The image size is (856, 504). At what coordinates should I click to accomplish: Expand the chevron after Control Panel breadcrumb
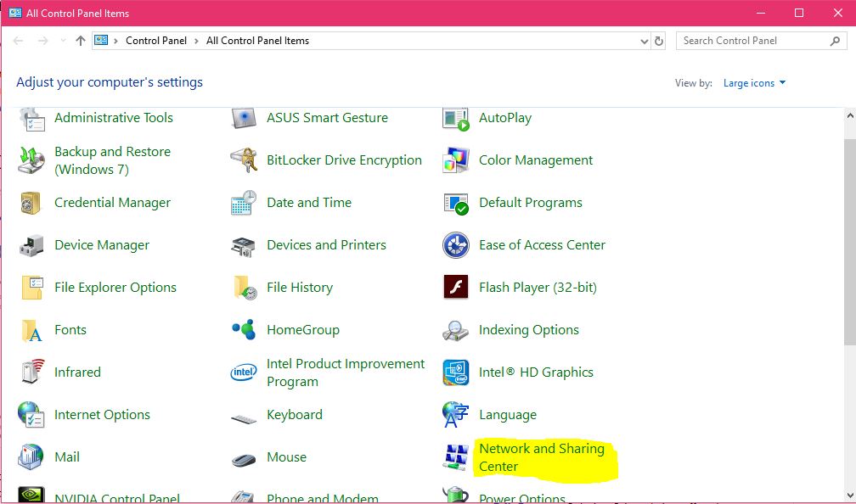[196, 41]
